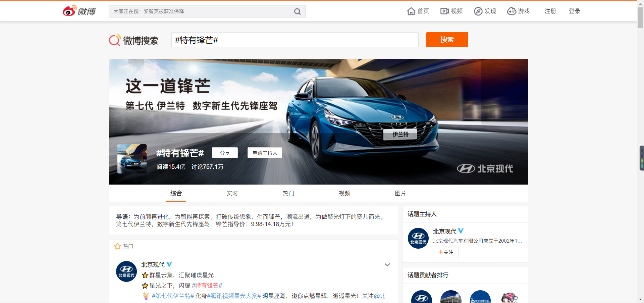Image resolution: width=644 pixels, height=303 pixels.
Task: Click the 登录 login link
Action: tap(575, 11)
